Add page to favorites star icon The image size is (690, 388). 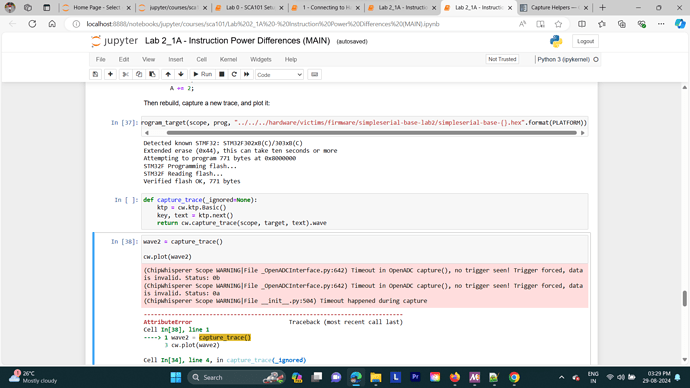pos(558,24)
